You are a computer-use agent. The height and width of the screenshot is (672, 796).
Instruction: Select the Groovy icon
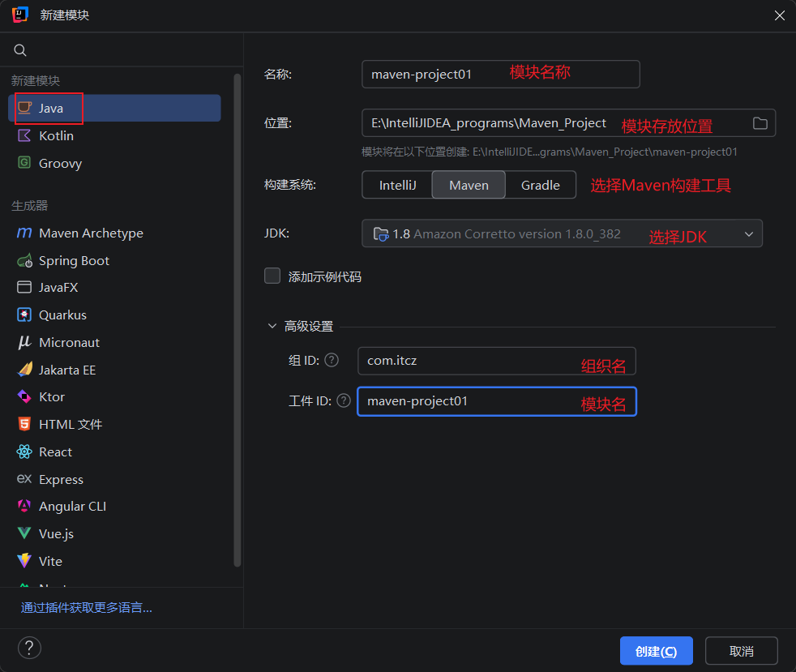(x=24, y=162)
